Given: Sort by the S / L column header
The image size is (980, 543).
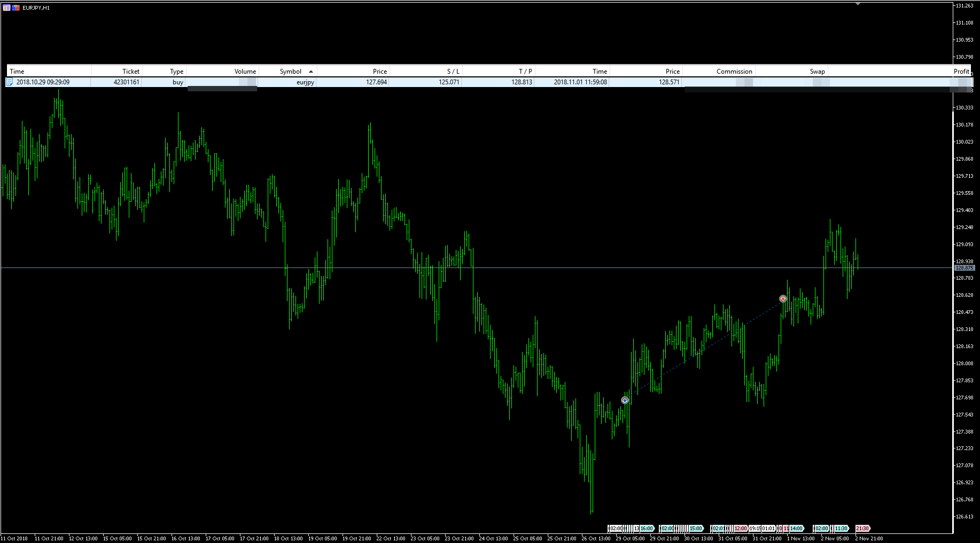Looking at the screenshot, I should coord(453,72).
